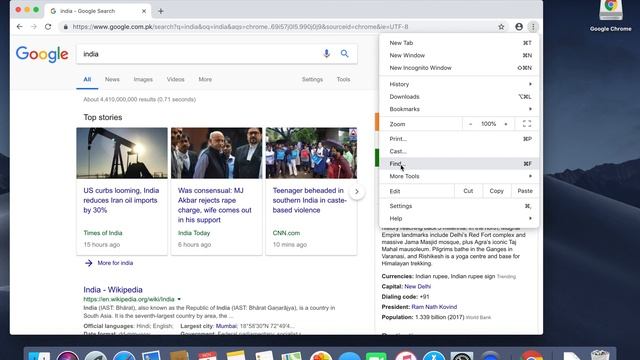Screen dimensions: 640x360
Task: Click the More for india link
Action: (115, 263)
